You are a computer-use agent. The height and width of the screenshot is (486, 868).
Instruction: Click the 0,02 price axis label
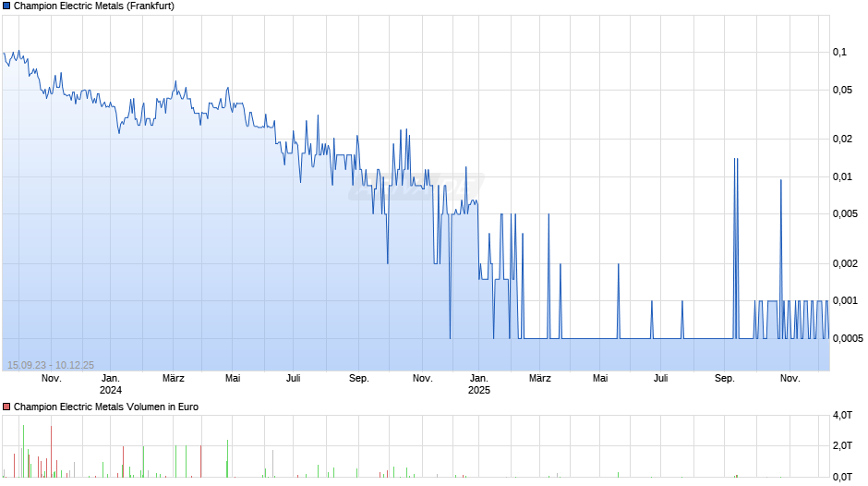[842, 140]
